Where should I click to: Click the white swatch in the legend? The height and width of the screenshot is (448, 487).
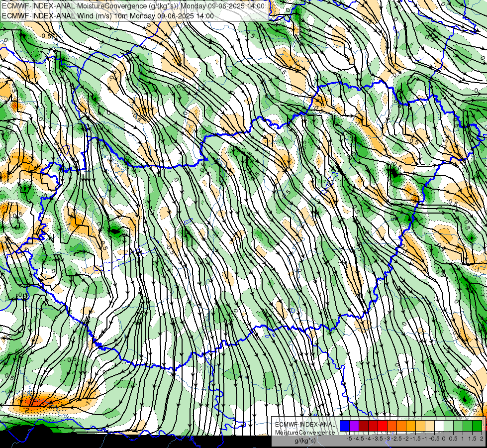[x=439, y=426]
